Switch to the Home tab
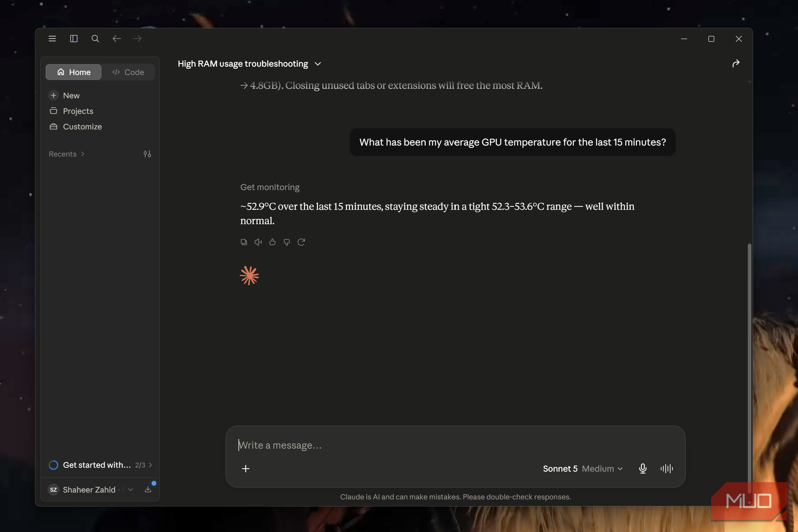 74,72
